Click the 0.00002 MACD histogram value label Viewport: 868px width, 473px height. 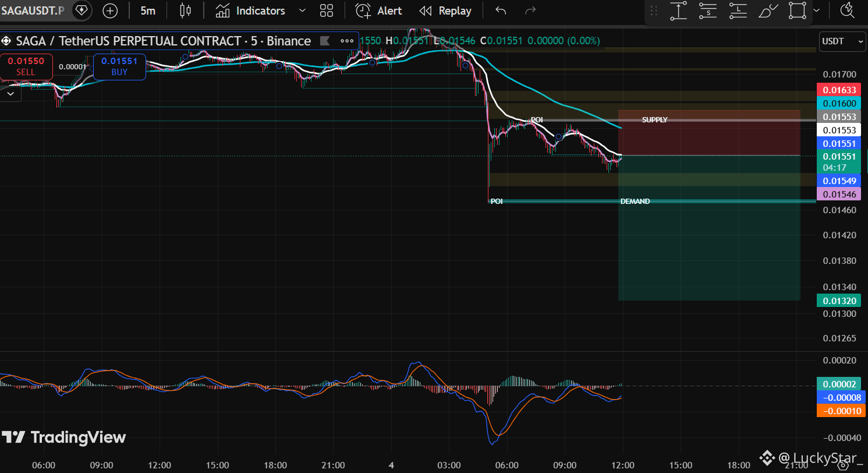(x=839, y=384)
